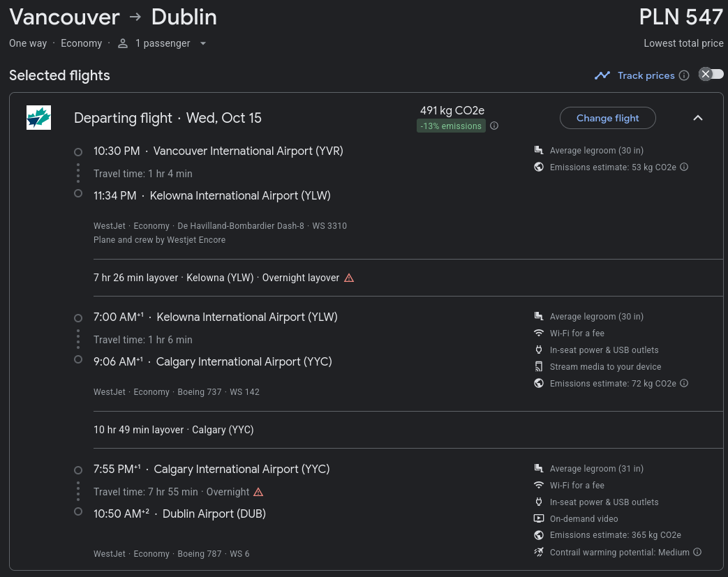
Task: Click 'On-demand video' text
Action: [584, 519]
